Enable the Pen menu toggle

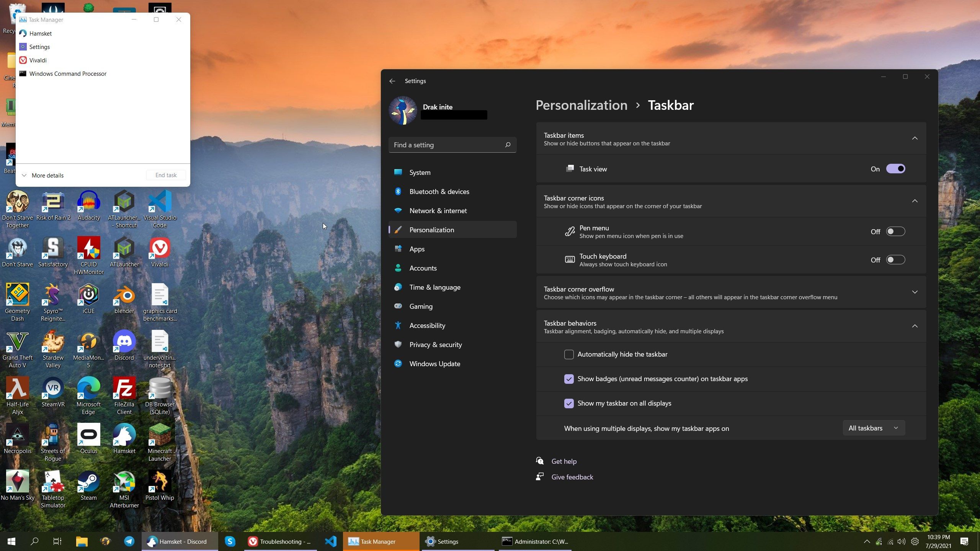point(895,231)
